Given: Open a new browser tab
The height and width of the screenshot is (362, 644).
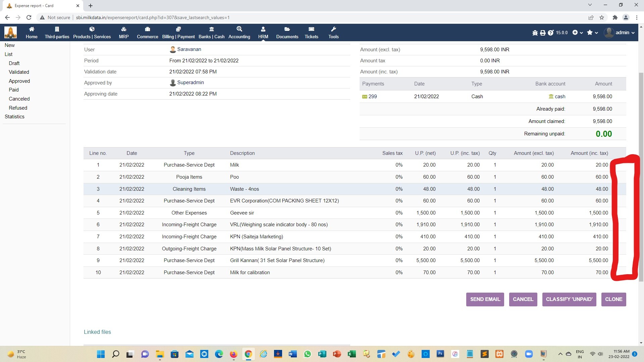Looking at the screenshot, I should pyautogui.click(x=91, y=5).
